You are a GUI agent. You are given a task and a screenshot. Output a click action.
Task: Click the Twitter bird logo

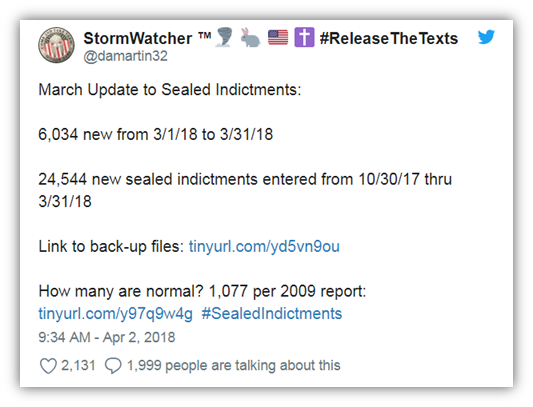[x=486, y=37]
